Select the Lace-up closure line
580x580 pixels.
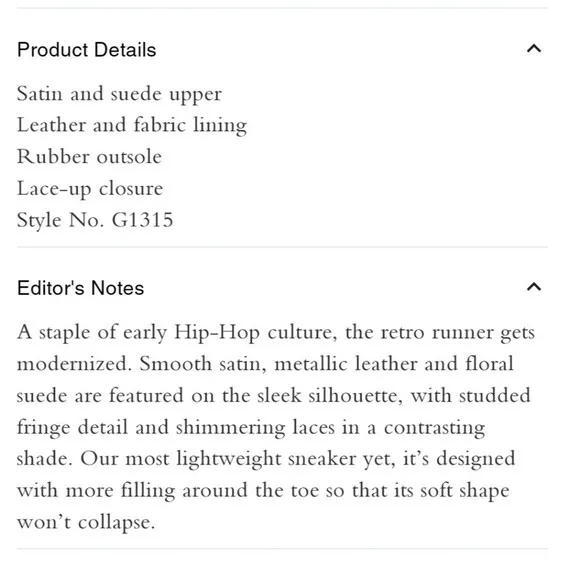click(x=90, y=189)
